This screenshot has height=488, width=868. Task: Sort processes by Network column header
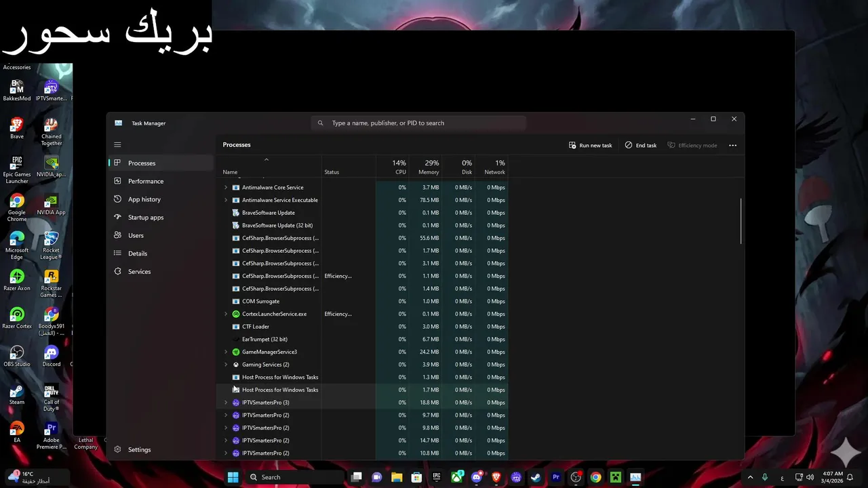click(492, 167)
